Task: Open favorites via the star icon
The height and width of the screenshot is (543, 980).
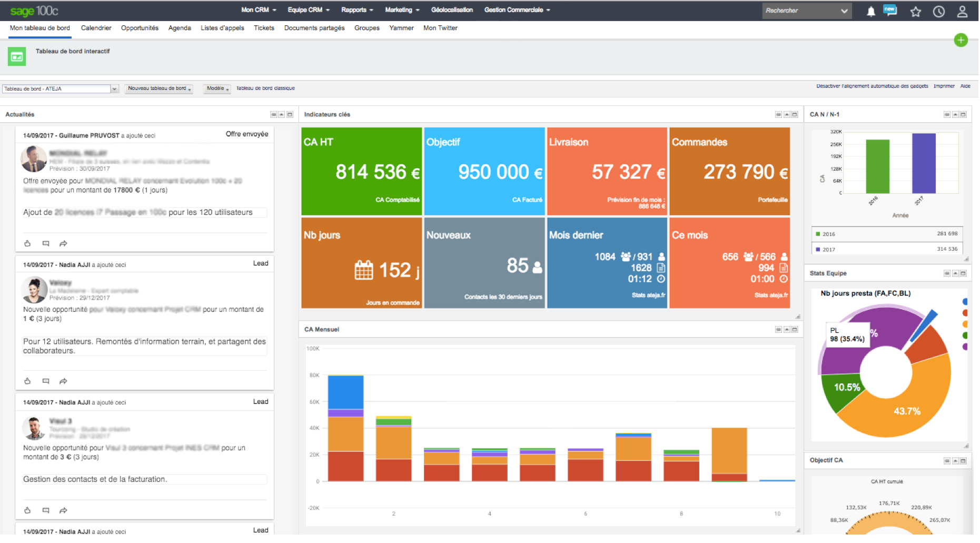Action: pyautogui.click(x=916, y=11)
